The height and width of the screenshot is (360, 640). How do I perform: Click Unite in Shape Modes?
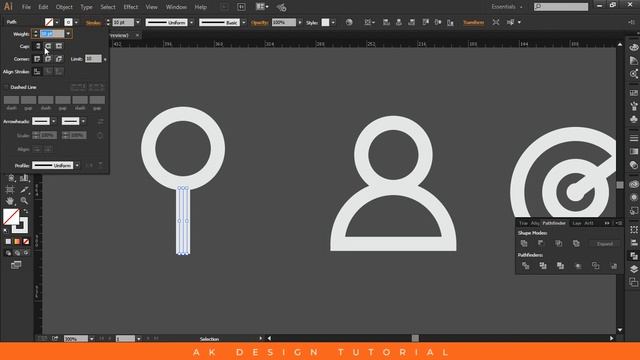pyautogui.click(x=524, y=244)
